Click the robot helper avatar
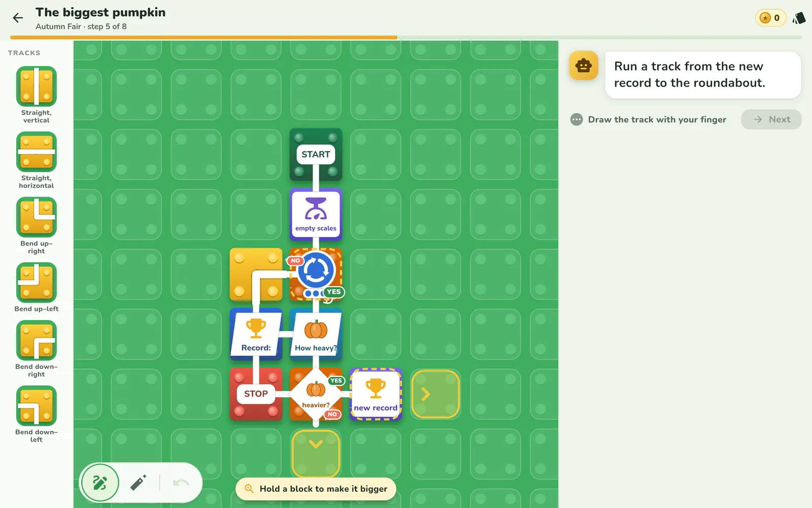 (584, 66)
